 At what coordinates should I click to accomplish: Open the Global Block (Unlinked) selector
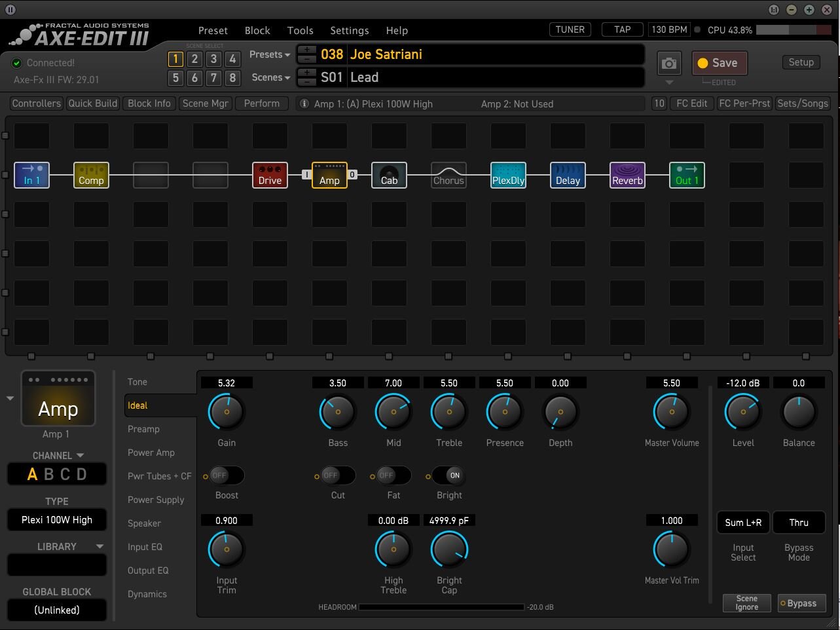tap(57, 610)
